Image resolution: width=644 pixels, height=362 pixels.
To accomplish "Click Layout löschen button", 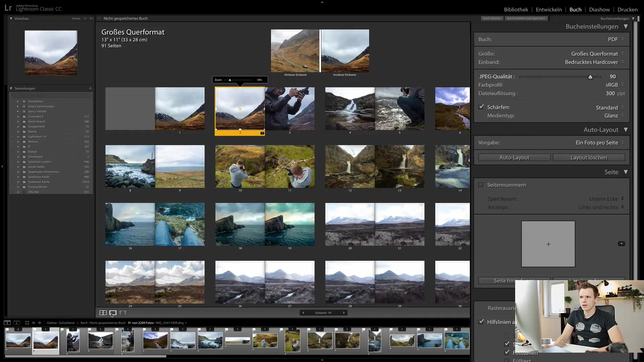I will (589, 158).
